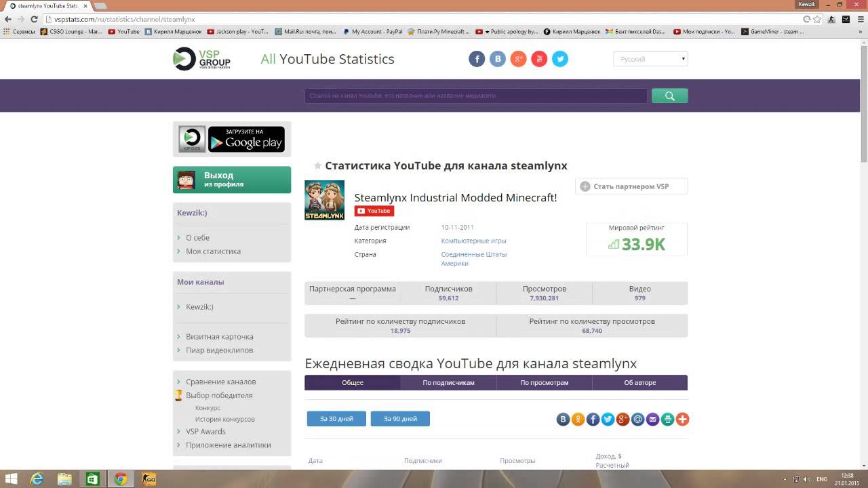This screenshot has height=488, width=868.
Task: Share via Google Plus icon in share row
Action: (x=623, y=420)
